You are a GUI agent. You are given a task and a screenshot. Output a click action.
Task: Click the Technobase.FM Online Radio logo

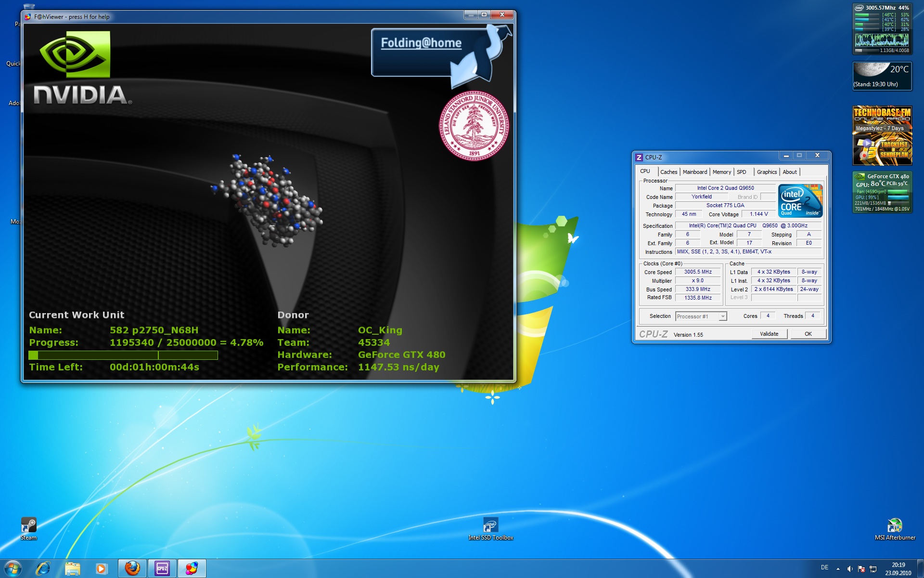click(882, 114)
